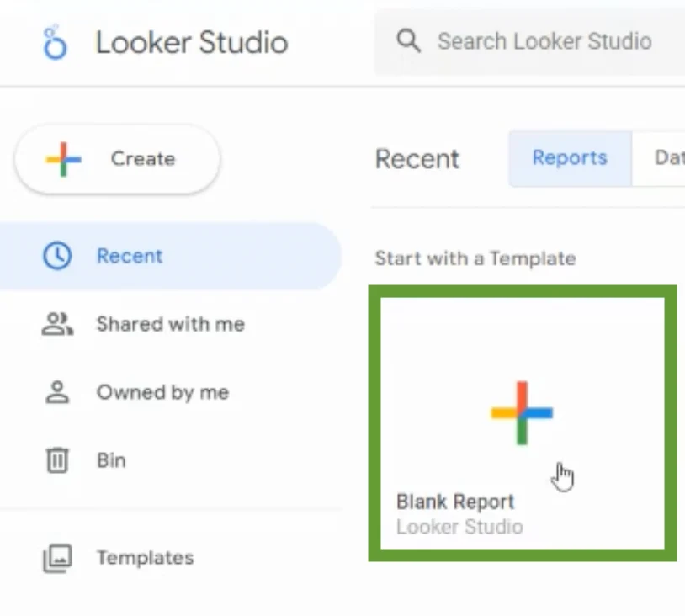
Task: Open Owned by me section
Action: tap(169, 392)
